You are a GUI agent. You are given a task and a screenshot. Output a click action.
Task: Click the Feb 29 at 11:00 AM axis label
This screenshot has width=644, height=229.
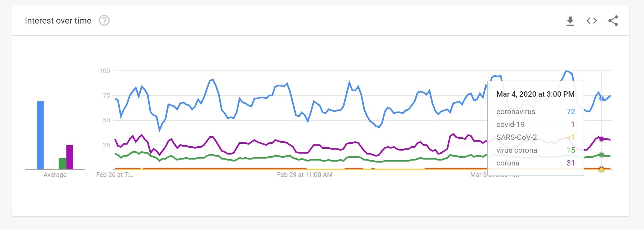pos(305,175)
